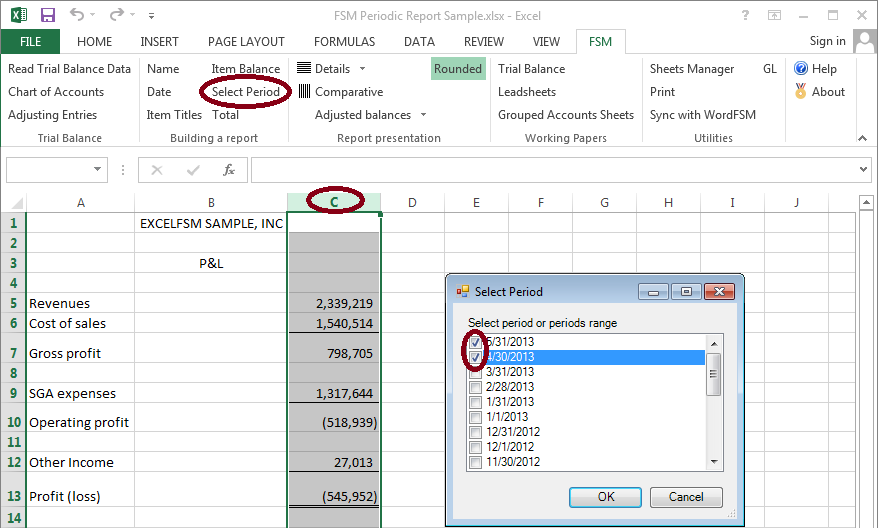Open the Adjusted balances dropdown arrow
Image resolution: width=878 pixels, height=528 pixels.
coord(423,114)
